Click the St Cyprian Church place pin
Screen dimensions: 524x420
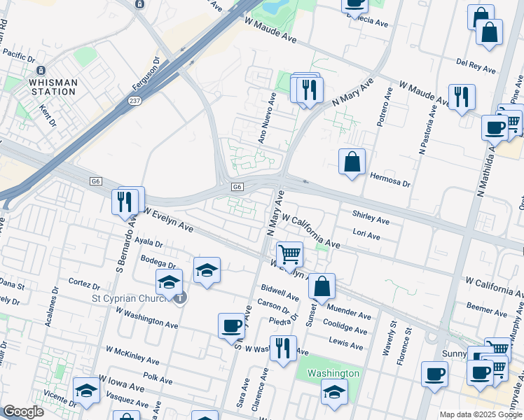tap(181, 297)
